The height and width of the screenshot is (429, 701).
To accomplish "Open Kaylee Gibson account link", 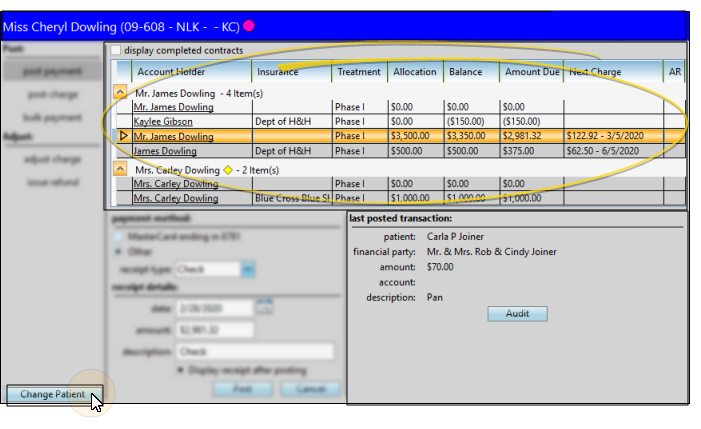I will coord(165,121).
